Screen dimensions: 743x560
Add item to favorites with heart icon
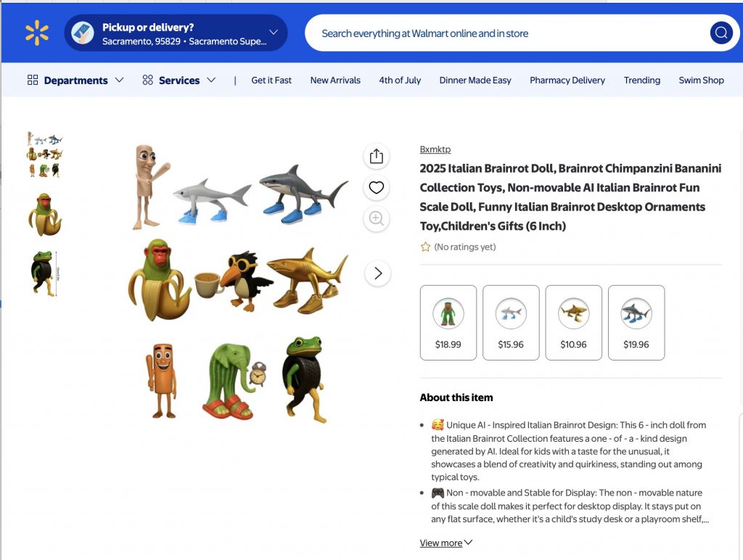click(376, 188)
